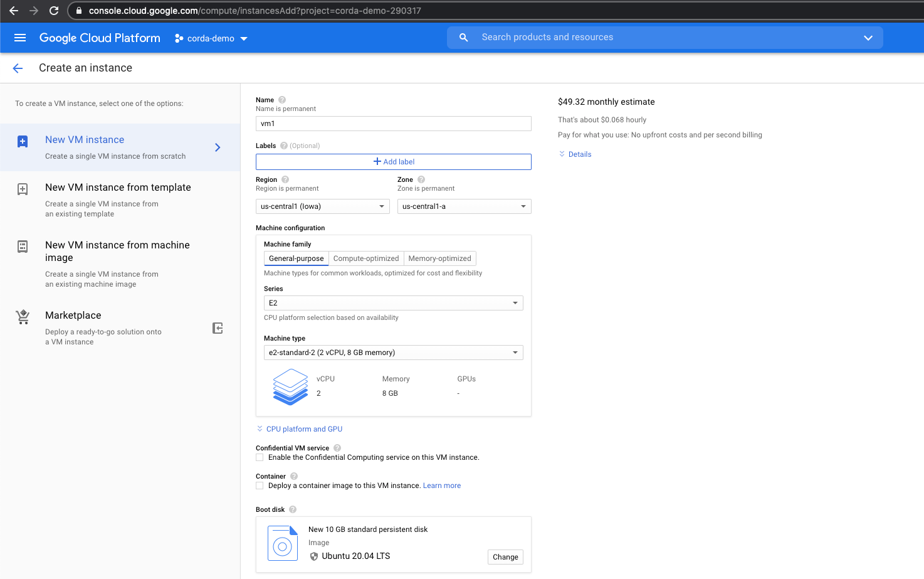Open the Series E2 dropdown

pos(394,303)
